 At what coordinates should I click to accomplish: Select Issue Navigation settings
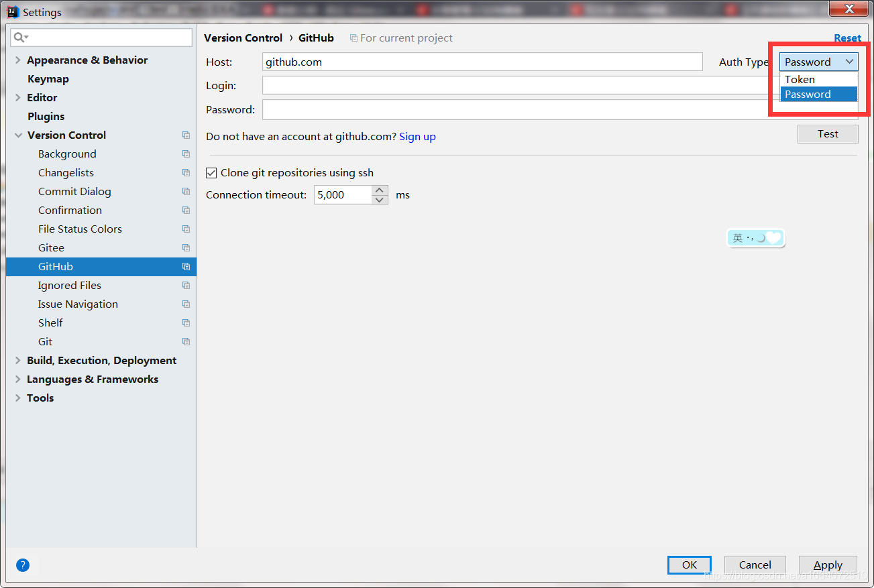pos(78,304)
